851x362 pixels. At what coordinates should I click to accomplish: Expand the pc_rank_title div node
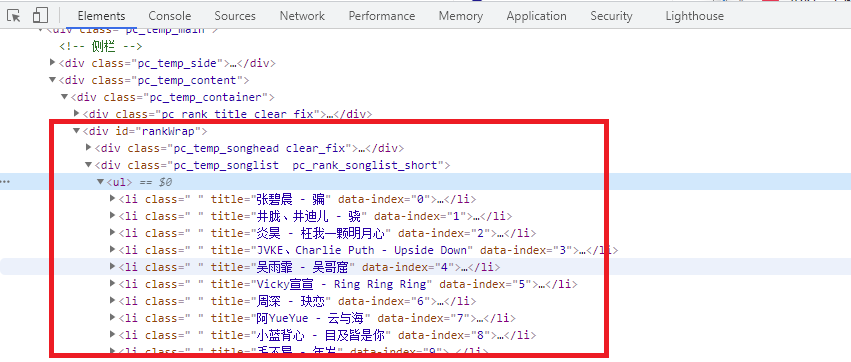pos(77,114)
